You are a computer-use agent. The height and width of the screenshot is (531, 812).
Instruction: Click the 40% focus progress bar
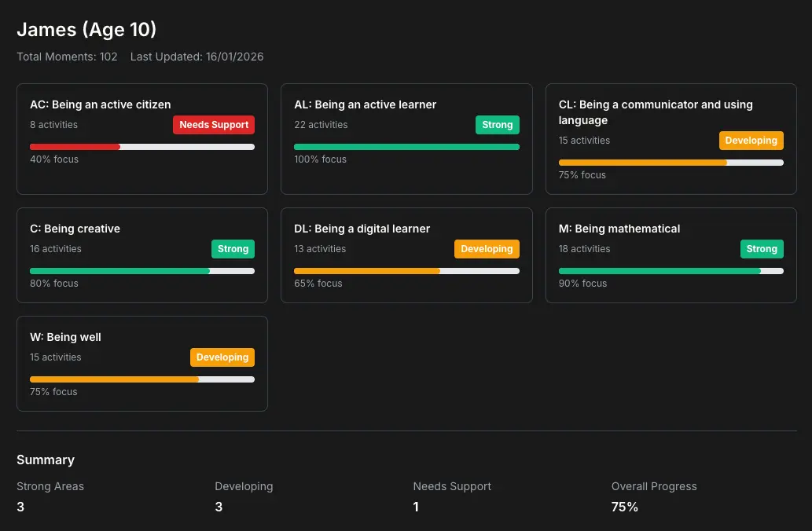(x=141, y=146)
